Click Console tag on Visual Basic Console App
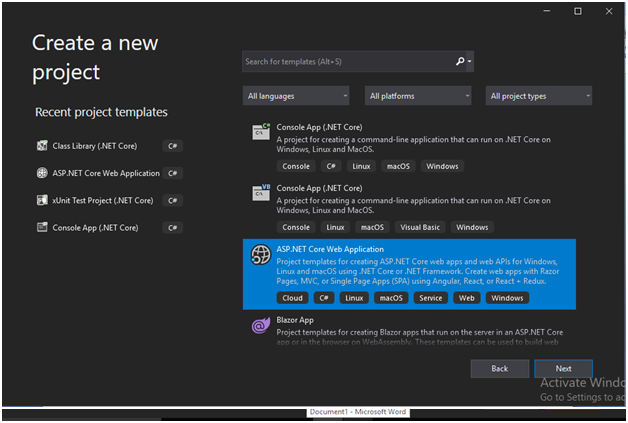Image resolution: width=628 pixels, height=423 pixels. [x=296, y=227]
